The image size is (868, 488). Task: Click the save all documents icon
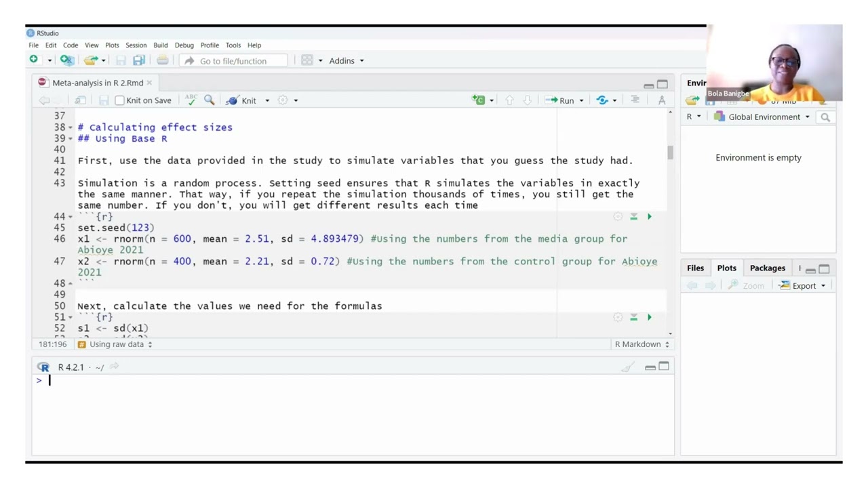(x=139, y=60)
